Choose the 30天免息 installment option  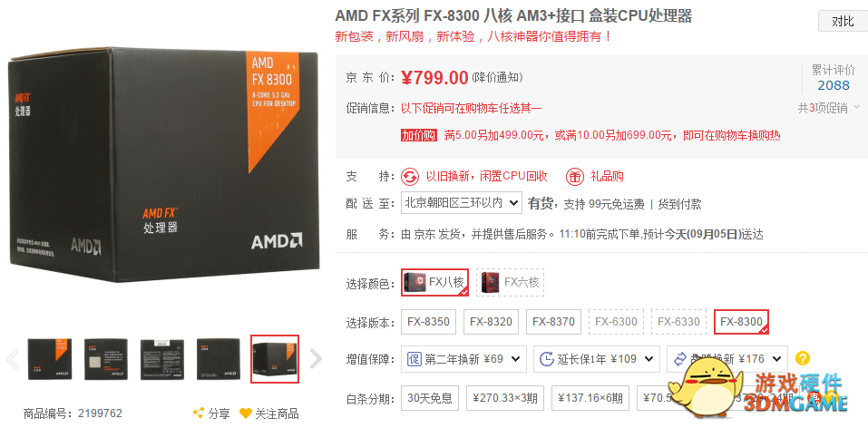coord(430,397)
